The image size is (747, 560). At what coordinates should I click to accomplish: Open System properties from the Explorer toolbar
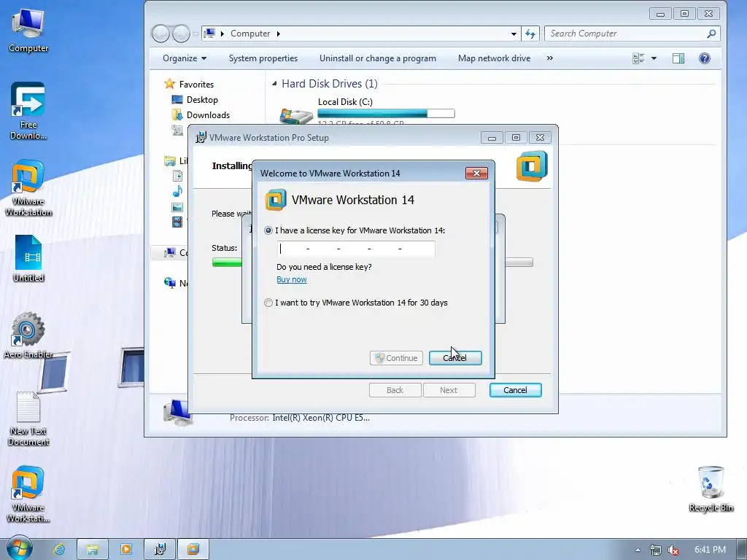[263, 58]
